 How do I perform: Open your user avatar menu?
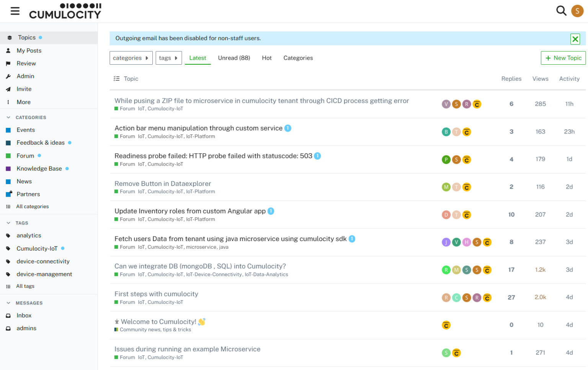tap(578, 11)
